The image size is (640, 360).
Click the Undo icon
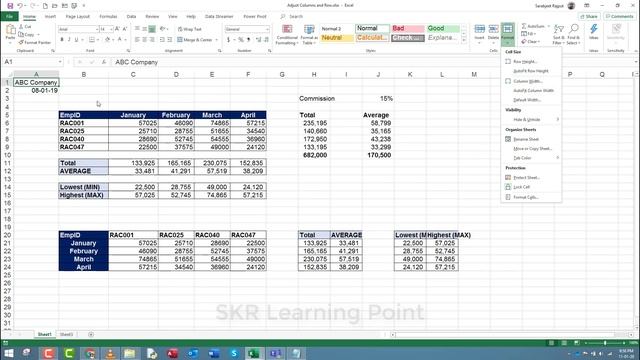[x=20, y=6]
